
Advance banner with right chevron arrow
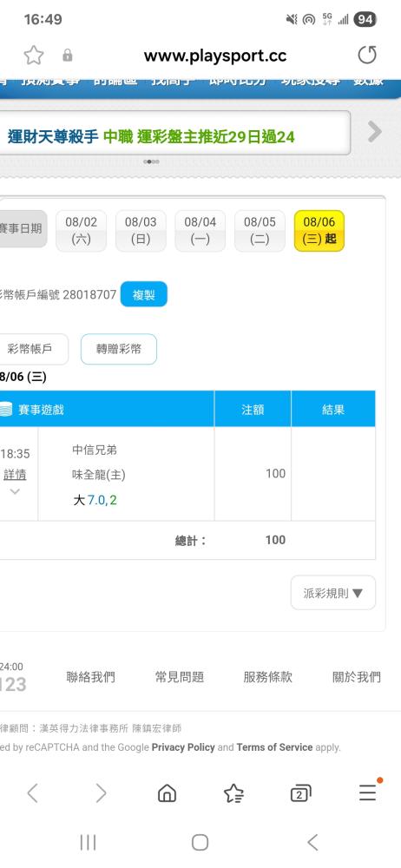click(x=375, y=132)
